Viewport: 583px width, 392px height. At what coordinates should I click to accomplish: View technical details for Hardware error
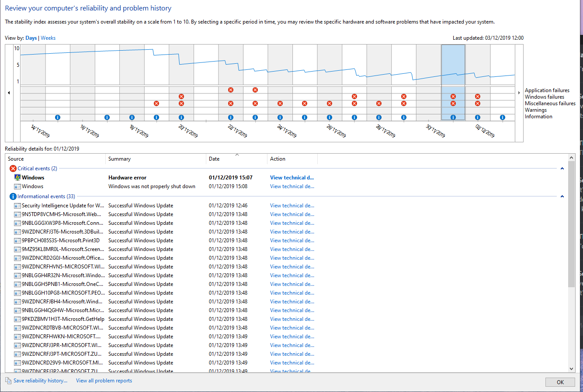click(292, 178)
